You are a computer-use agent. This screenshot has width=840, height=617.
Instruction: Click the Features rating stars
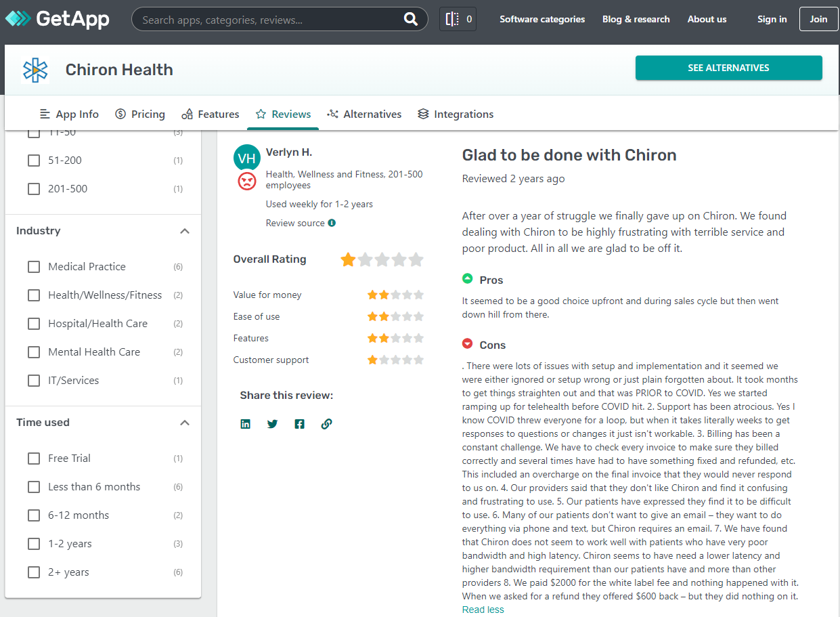(x=395, y=338)
